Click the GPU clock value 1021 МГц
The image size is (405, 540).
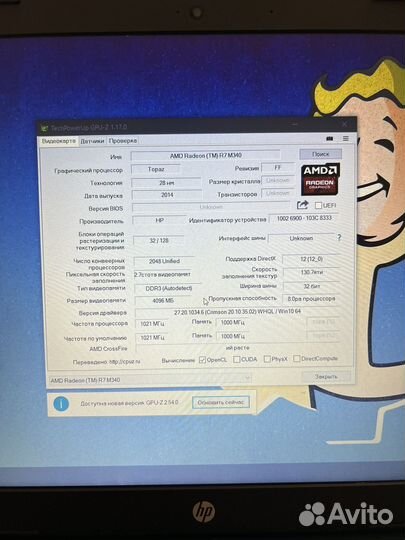click(x=152, y=324)
